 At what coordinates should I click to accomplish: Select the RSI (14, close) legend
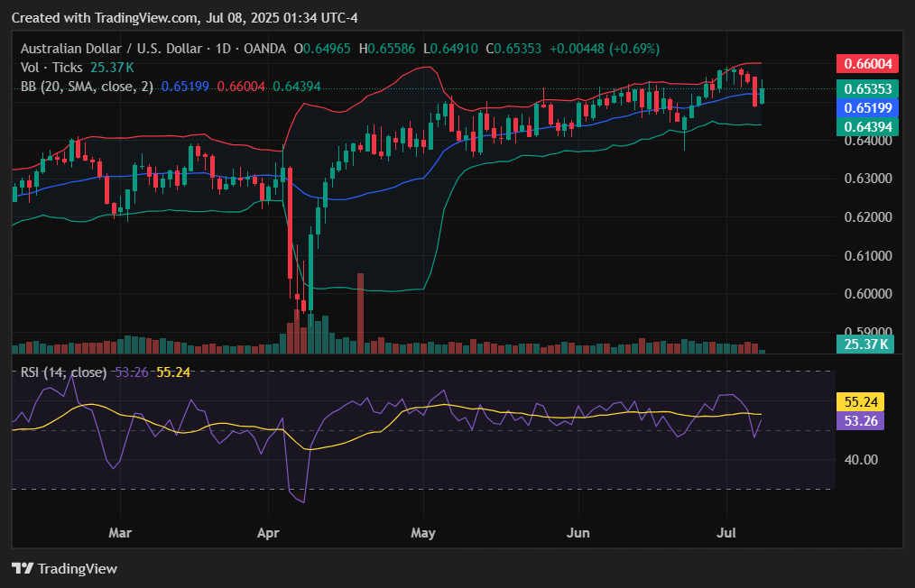[x=63, y=372]
